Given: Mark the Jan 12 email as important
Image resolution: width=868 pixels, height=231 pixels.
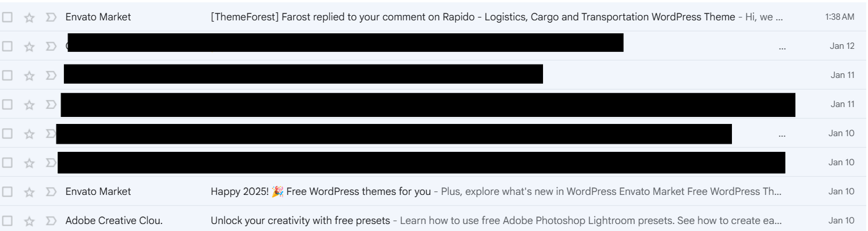Looking at the screenshot, I should click(51, 47).
